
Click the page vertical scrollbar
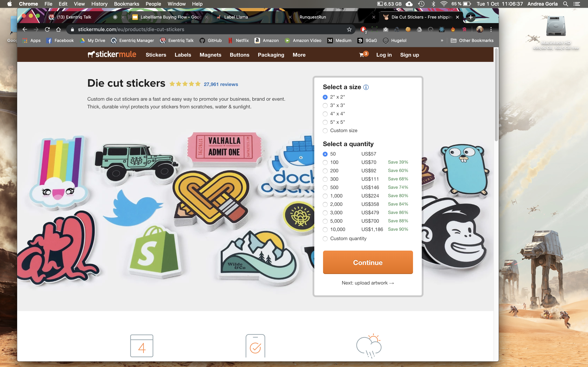click(496, 95)
